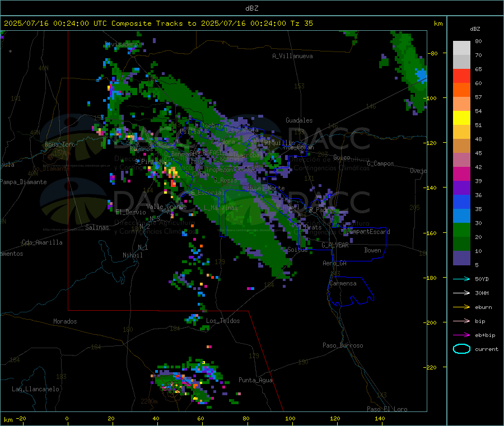Click the '100' x-axis tick label
504x426 pixels.
290,418
